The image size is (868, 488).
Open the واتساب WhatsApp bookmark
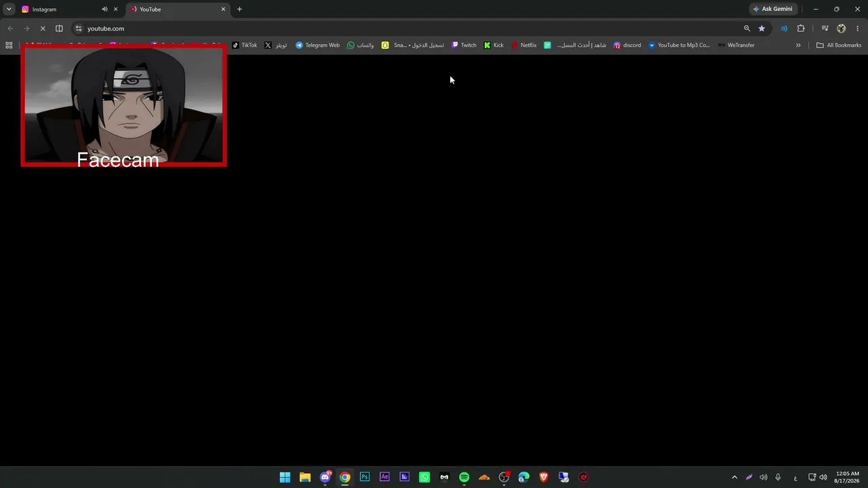pyautogui.click(x=360, y=45)
